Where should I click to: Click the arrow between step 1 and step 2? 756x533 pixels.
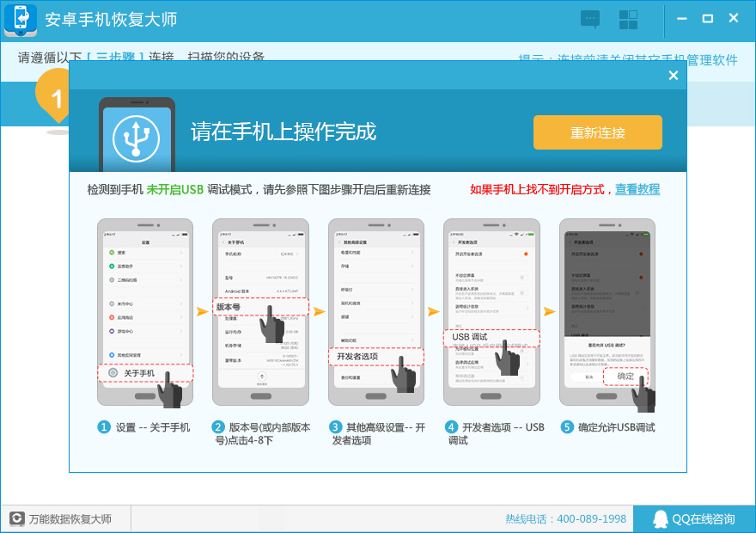[x=202, y=311]
